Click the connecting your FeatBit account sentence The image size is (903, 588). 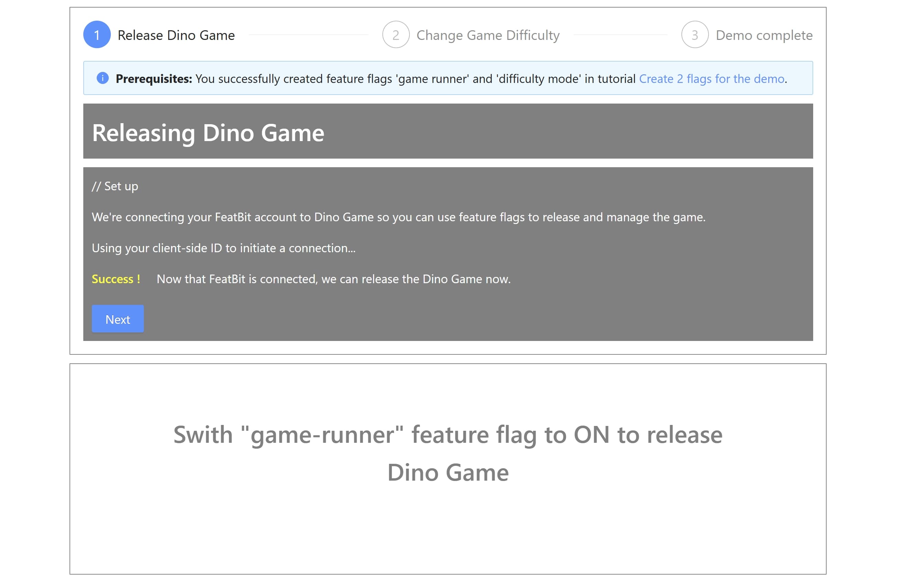coord(399,217)
